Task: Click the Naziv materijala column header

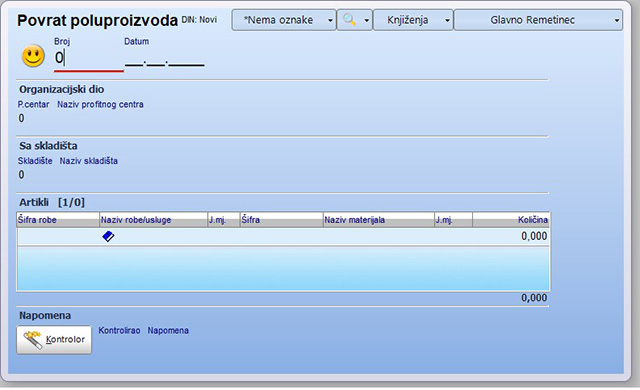Action: (378, 220)
